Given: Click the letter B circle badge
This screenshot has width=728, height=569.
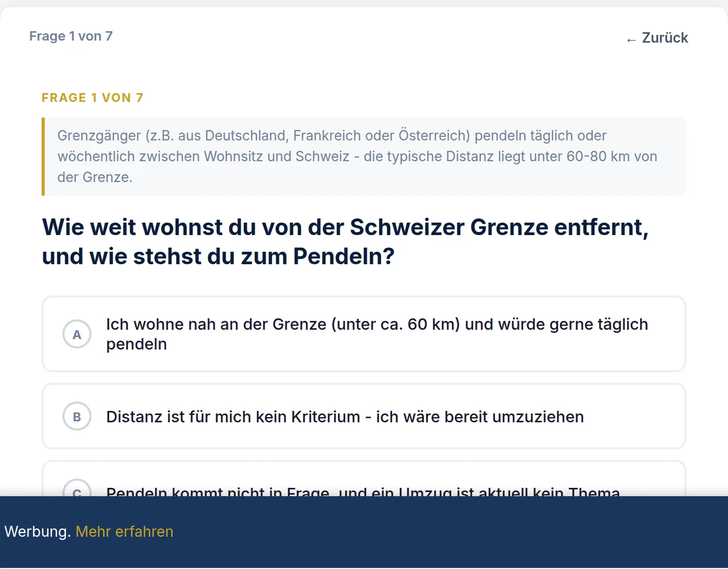Looking at the screenshot, I should pos(77,417).
